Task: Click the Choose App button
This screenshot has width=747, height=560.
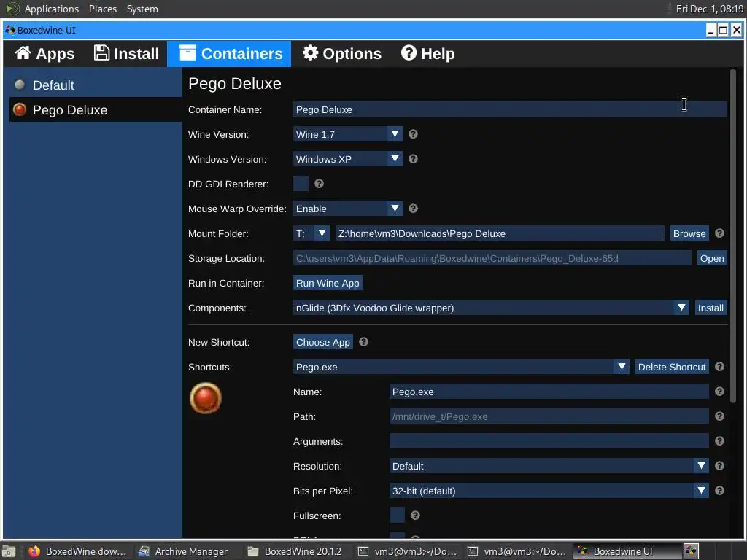Action: [x=322, y=342]
